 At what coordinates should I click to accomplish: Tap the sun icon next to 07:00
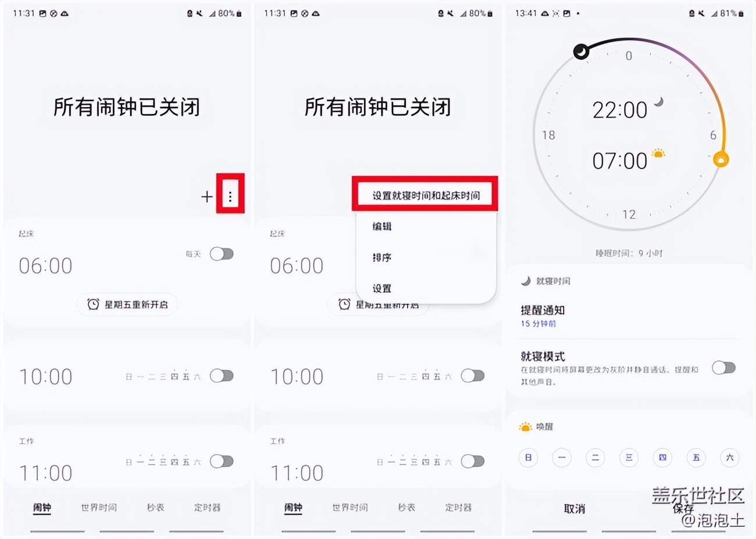(x=658, y=154)
